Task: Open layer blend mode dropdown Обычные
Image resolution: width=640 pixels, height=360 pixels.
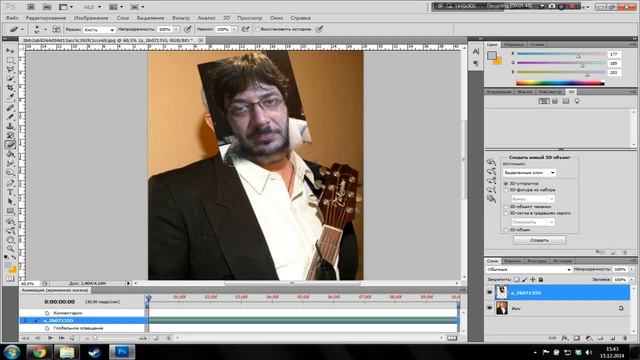Action: (529, 269)
